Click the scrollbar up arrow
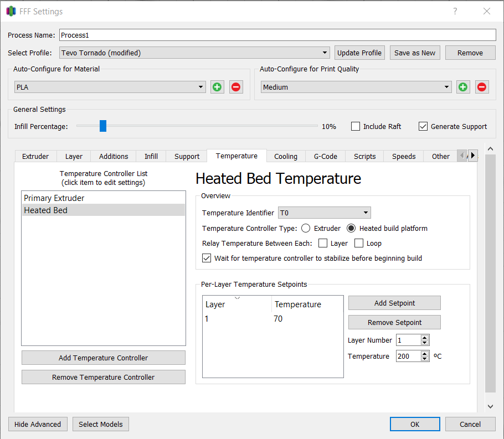Viewport: 504px width, 439px height. pos(490,148)
